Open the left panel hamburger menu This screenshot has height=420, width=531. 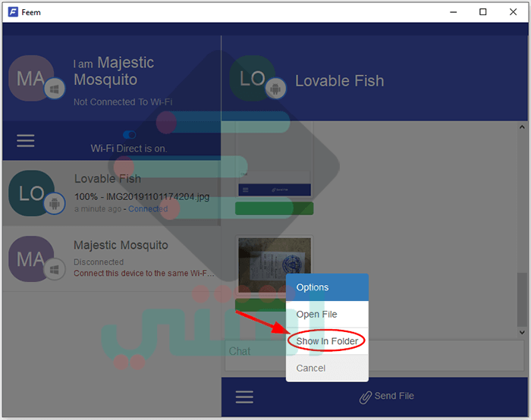[x=26, y=140]
